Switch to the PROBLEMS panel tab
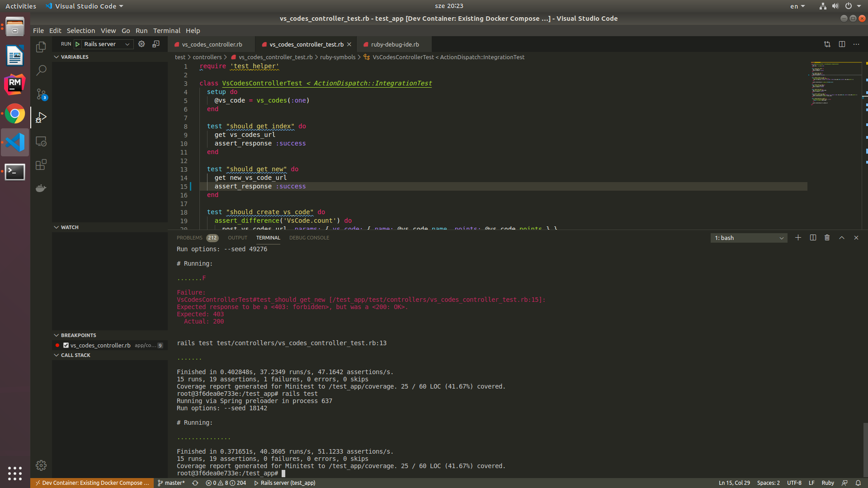The image size is (868, 488). (x=197, y=238)
